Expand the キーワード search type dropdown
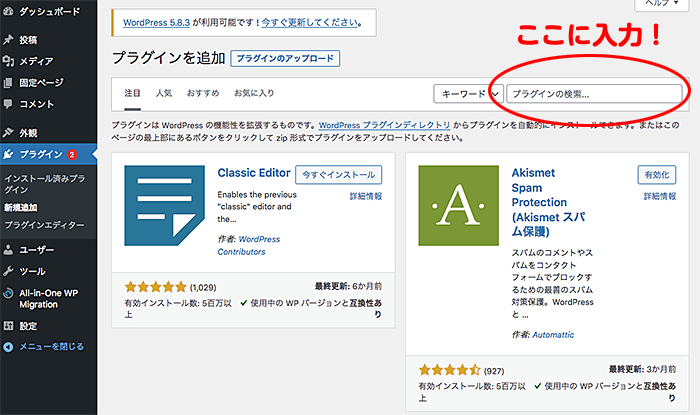Screen dimensions: 700x415 coord(468,94)
